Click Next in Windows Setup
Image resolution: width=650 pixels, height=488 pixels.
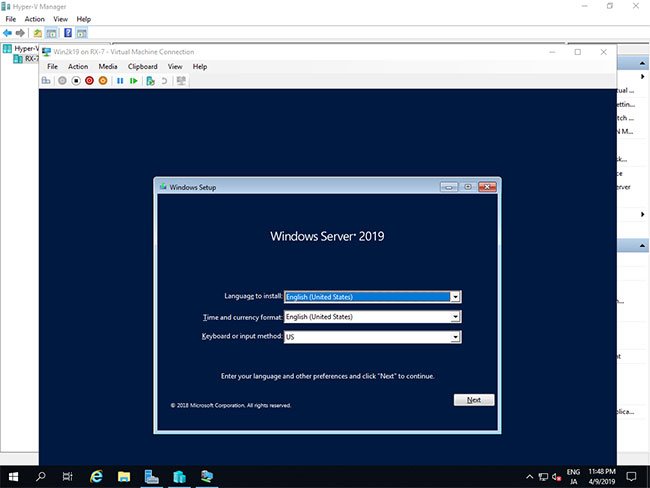pos(474,400)
